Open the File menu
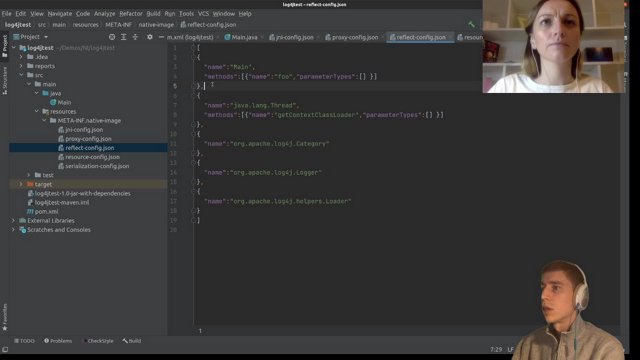Image resolution: width=640 pixels, height=360 pixels. (x=7, y=13)
